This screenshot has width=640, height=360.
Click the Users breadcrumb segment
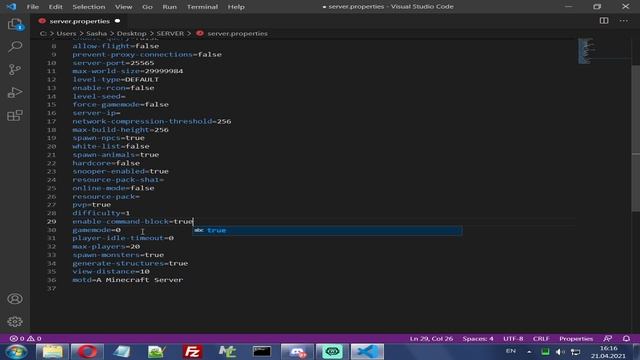point(66,33)
